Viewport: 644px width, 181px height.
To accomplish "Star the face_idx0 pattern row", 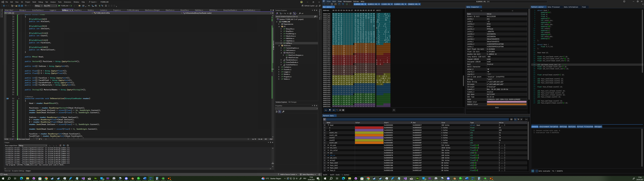I will (x=325, y=163).
